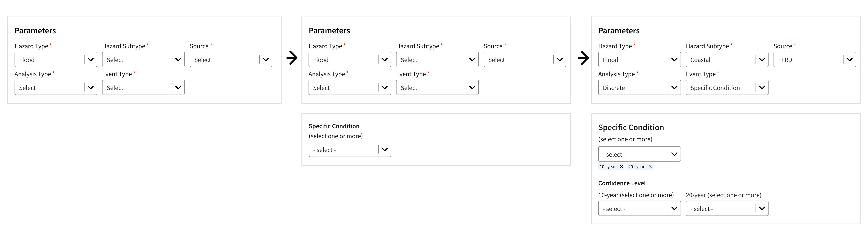Open Source dropdown in the leftmost panel
868x240 pixels.
tap(224, 60)
